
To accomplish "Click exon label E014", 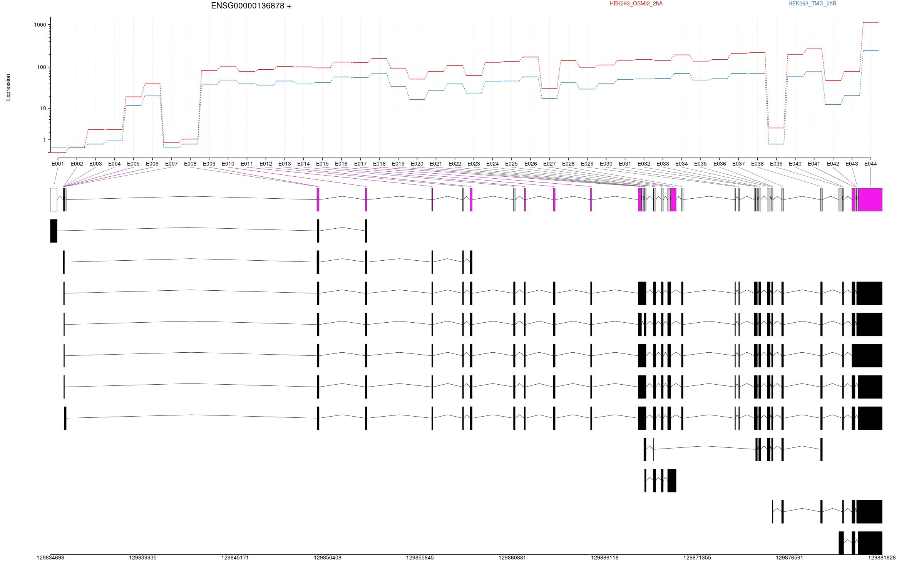I will (x=303, y=164).
